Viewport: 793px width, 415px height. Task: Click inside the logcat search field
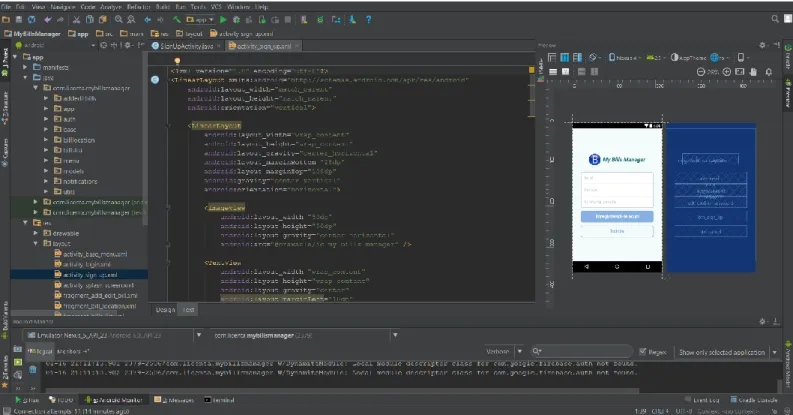[582, 351]
